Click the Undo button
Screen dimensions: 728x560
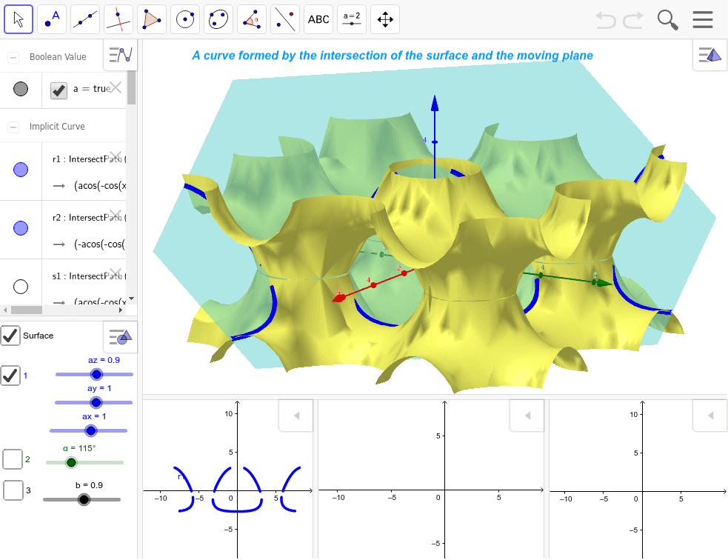604,20
